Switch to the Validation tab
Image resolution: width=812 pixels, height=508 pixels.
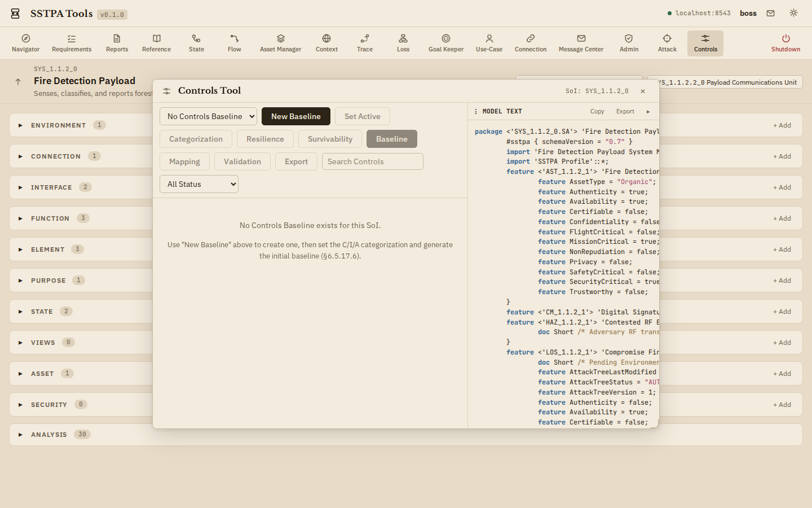242,161
